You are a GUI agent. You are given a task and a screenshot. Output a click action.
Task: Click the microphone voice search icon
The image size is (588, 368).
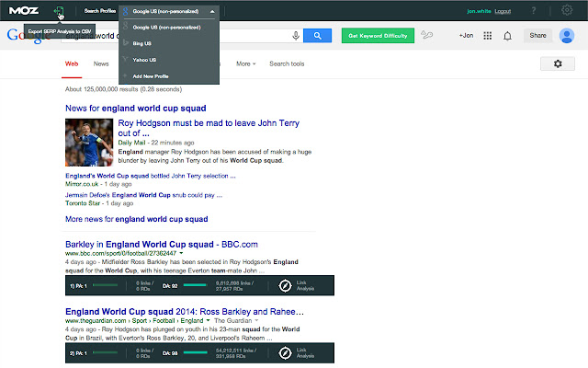[x=296, y=36]
